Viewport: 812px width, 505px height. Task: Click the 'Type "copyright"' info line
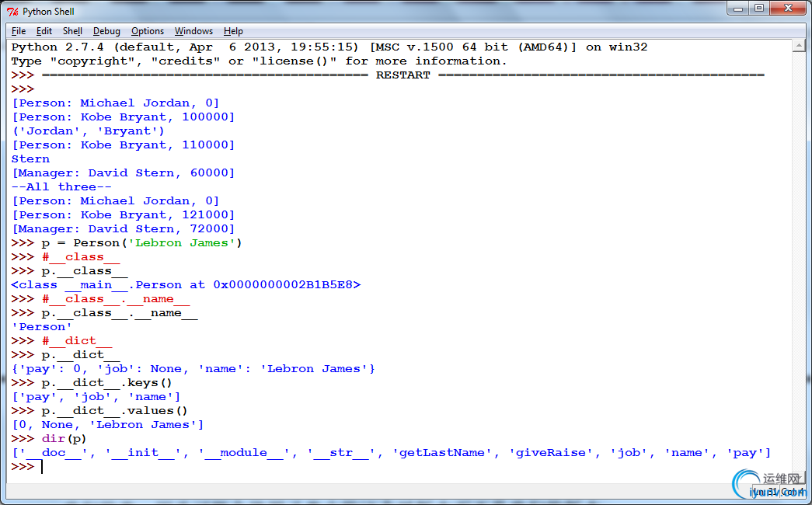point(259,61)
